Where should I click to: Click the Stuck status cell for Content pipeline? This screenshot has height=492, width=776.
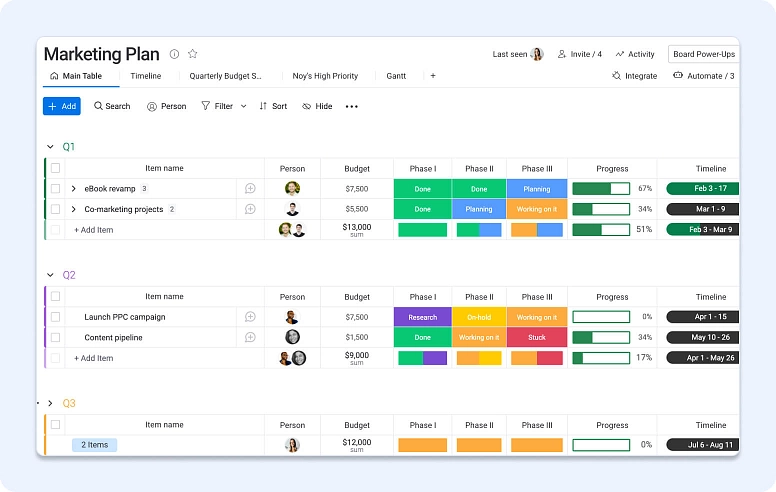tap(537, 337)
